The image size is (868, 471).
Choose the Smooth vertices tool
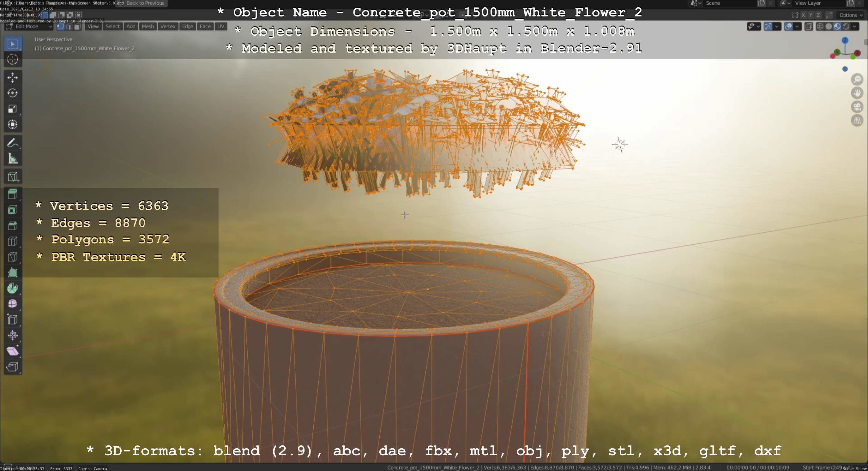13,304
